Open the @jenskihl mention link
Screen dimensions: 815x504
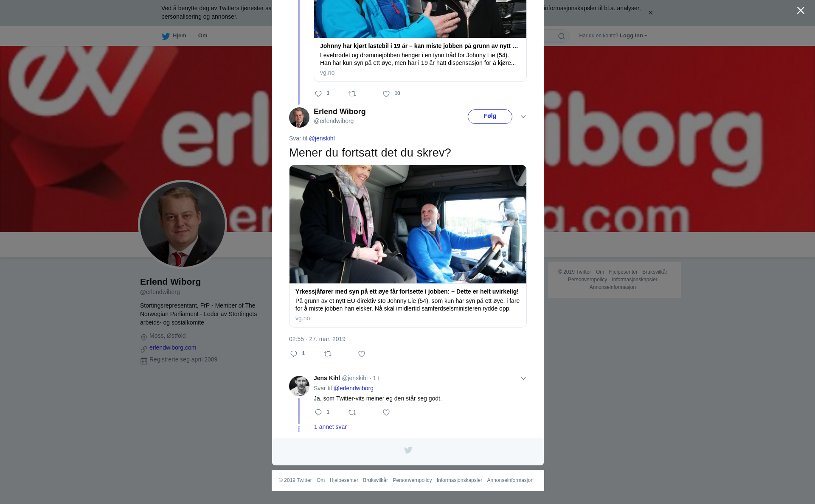tap(322, 138)
